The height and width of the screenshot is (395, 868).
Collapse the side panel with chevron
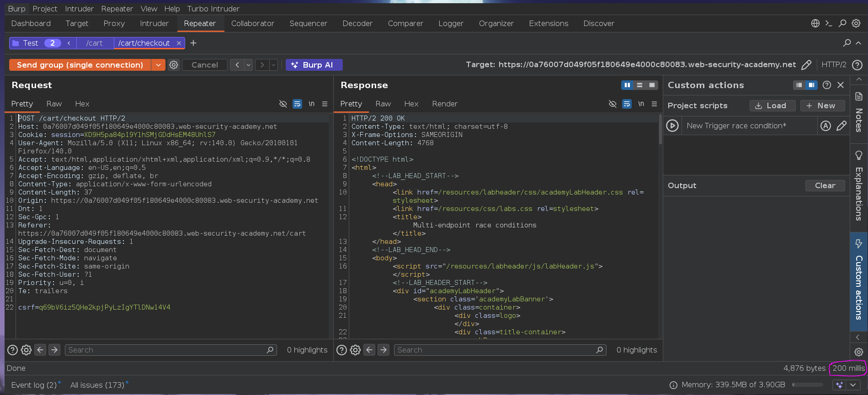(858, 337)
